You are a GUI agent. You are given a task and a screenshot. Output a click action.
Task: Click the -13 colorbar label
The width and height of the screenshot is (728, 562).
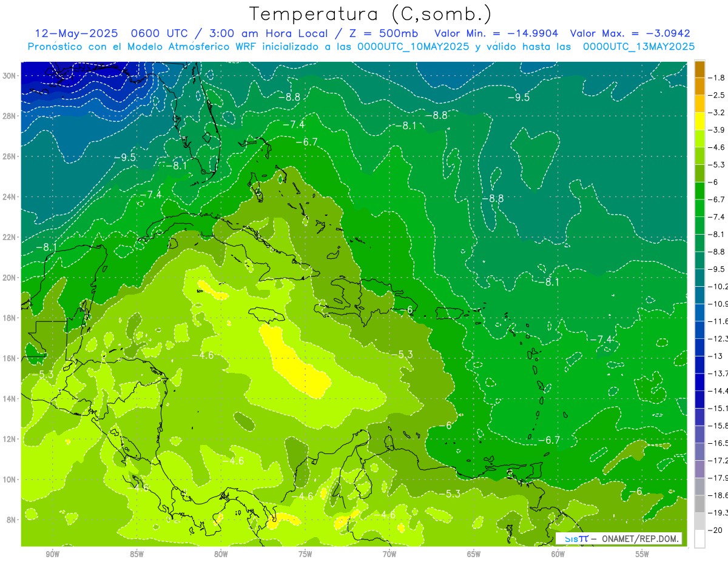click(x=716, y=356)
